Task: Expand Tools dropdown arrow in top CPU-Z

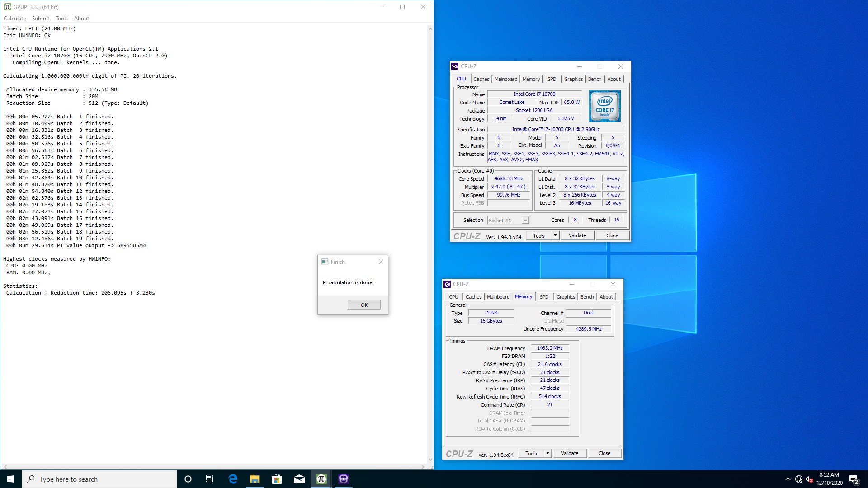Action: click(555, 235)
